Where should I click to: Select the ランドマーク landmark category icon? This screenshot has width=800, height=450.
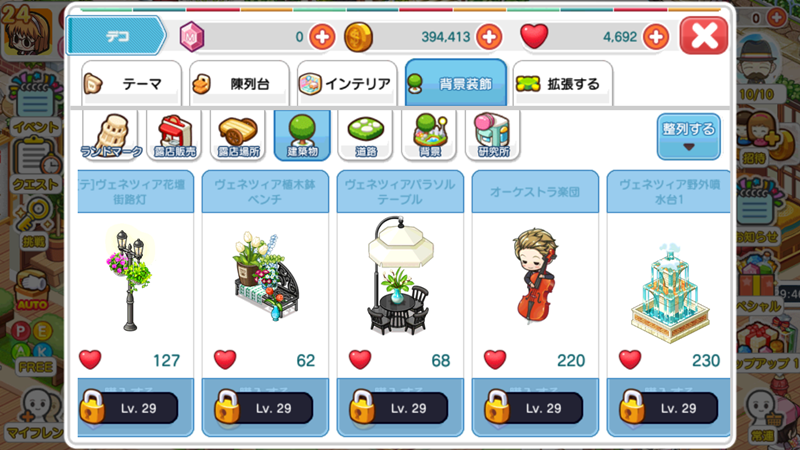tap(111, 135)
